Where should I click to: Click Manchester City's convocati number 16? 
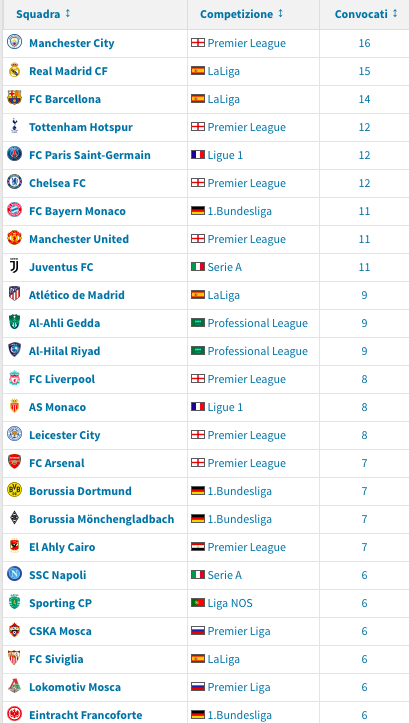[x=364, y=43]
